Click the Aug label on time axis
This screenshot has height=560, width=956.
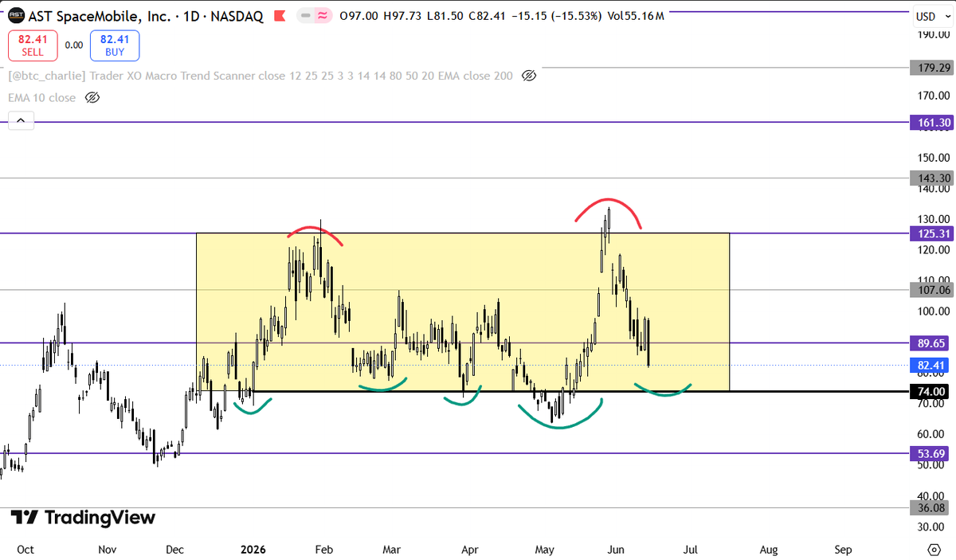[x=769, y=550]
